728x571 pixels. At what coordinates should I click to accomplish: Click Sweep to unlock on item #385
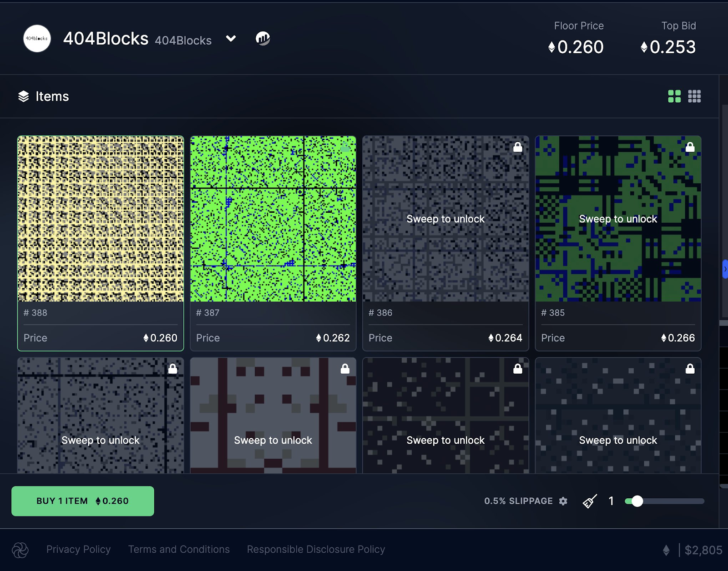point(618,219)
